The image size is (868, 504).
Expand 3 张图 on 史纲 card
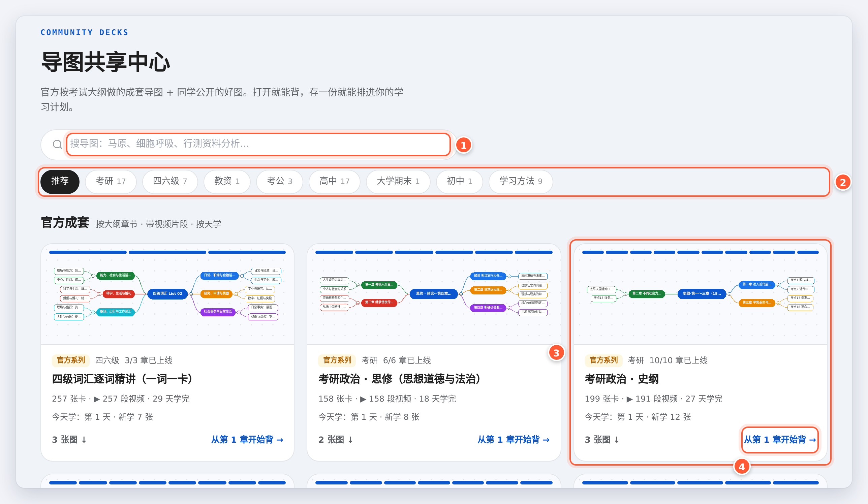point(602,440)
